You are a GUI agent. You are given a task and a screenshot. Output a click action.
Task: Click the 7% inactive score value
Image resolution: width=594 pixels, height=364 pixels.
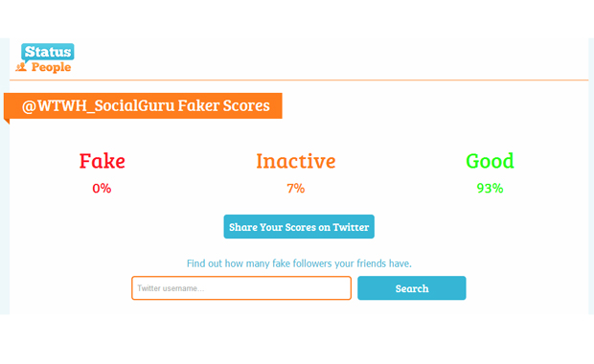pos(296,189)
